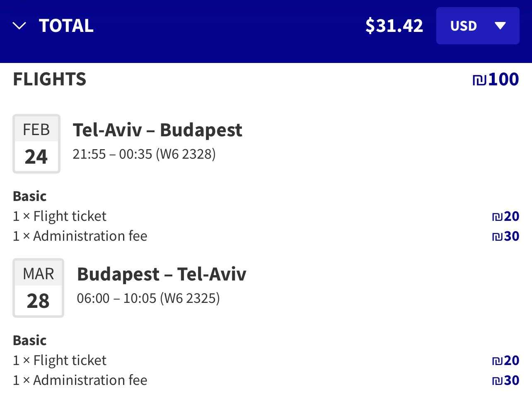This screenshot has height=399, width=532.
Task: Click the Budapest – Tel-Aviv flight title
Action: (162, 274)
